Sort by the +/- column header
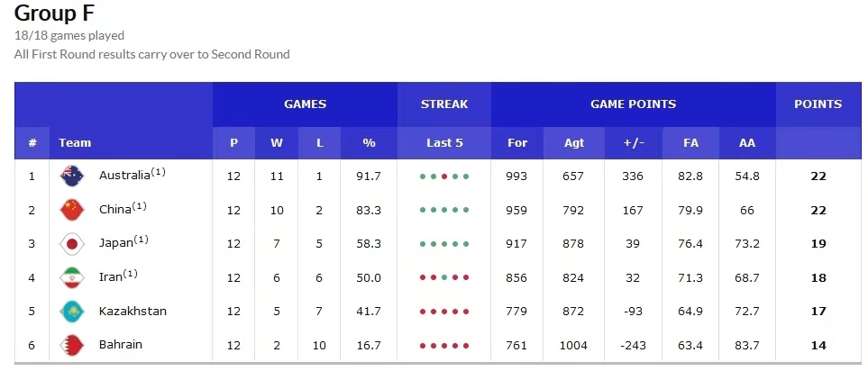Viewport: 868px width, 371px height. click(634, 142)
